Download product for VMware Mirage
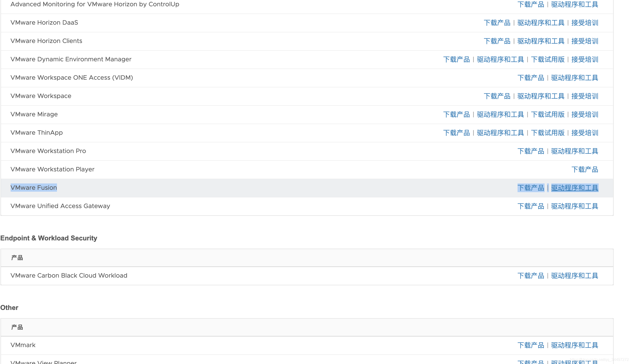 coord(456,114)
